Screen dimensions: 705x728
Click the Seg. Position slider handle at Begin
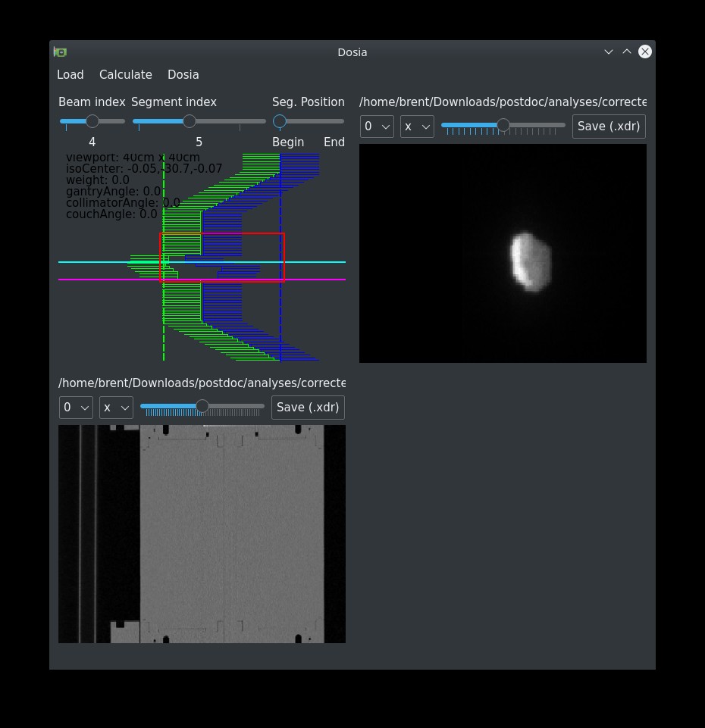[x=280, y=121]
